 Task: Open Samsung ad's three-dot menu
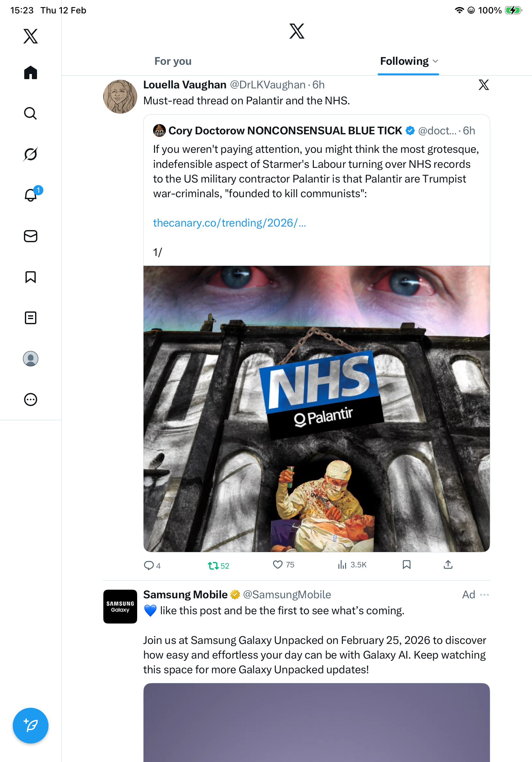coord(484,594)
